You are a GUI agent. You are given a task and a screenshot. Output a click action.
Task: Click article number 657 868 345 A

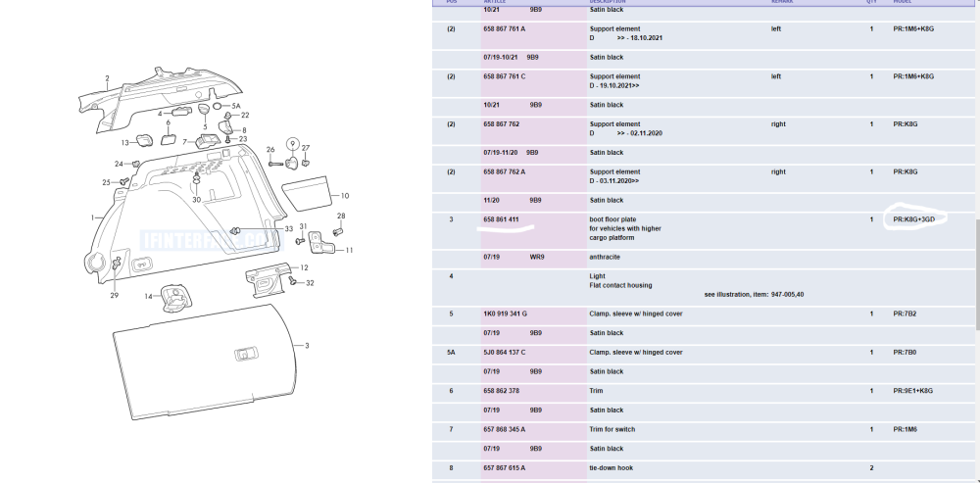[504, 429]
